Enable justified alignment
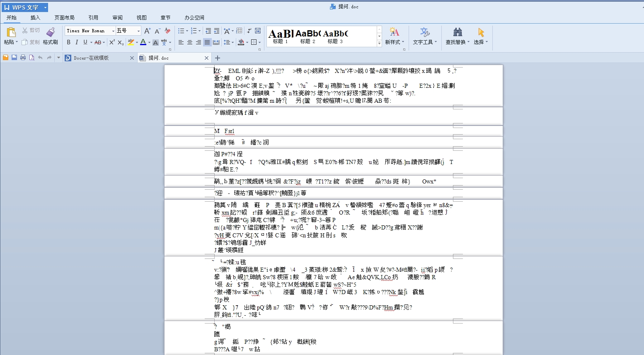Viewport: 644px width, 355px height. coord(207,42)
